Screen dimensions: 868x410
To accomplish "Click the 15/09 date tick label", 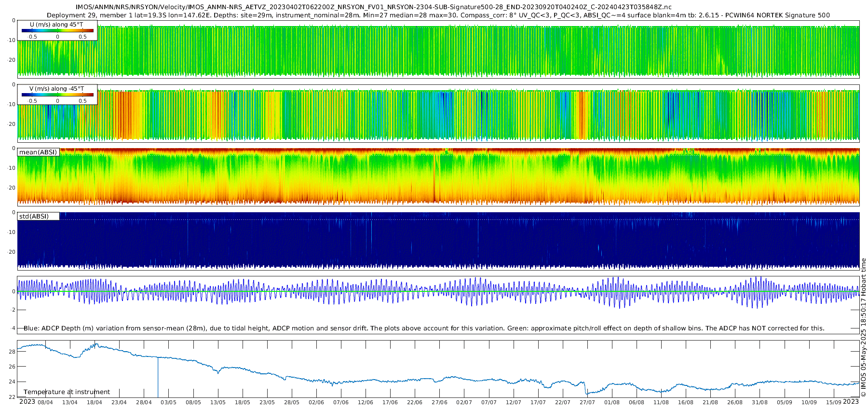I will (x=834, y=402).
